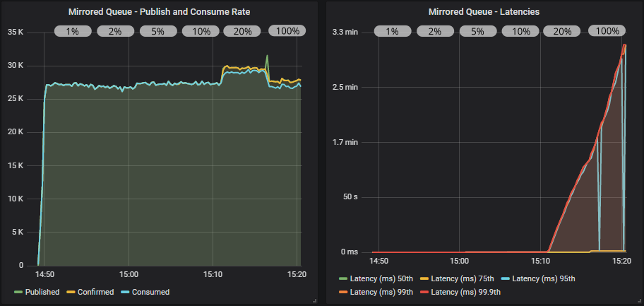The height and width of the screenshot is (306, 644).
Task: Click the 5% marker in the Latencies panel
Action: (x=478, y=31)
